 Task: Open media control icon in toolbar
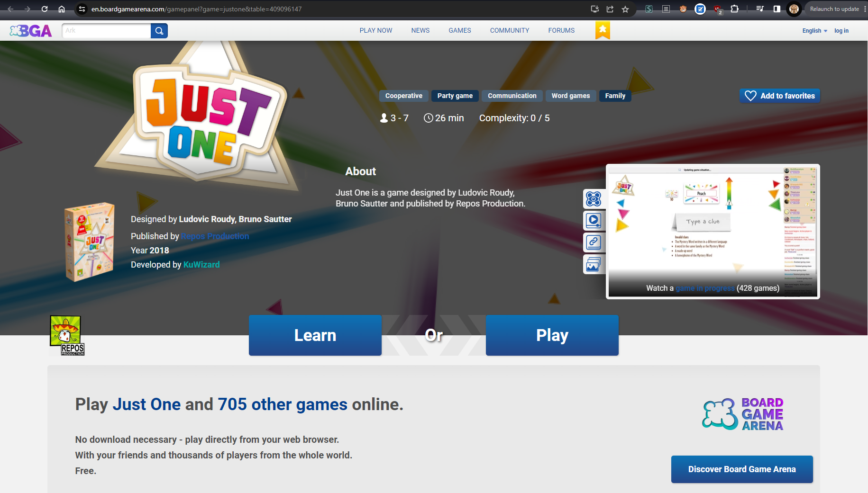[x=760, y=9]
